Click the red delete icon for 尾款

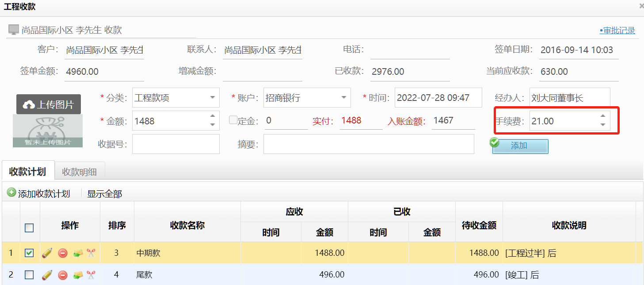point(63,275)
